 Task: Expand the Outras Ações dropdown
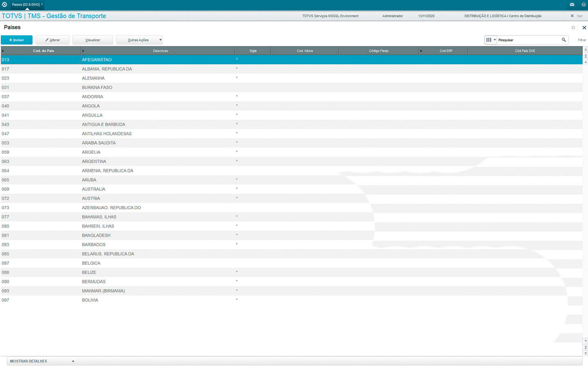point(160,40)
